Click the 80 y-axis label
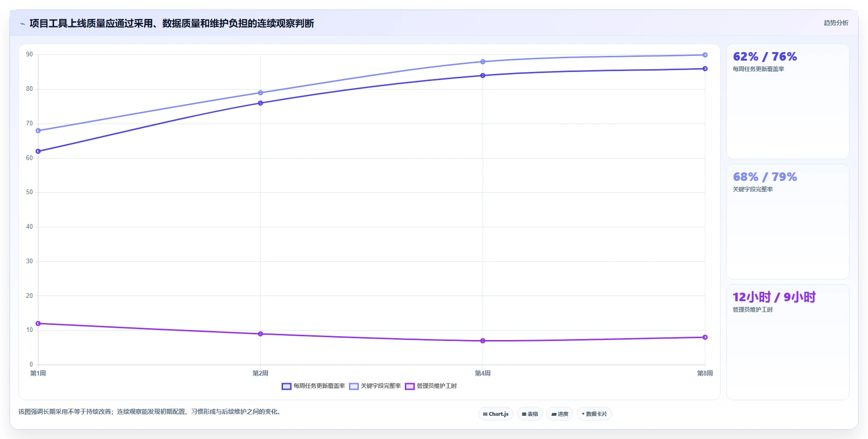Screen dimensions: 868x439 click(x=29, y=89)
